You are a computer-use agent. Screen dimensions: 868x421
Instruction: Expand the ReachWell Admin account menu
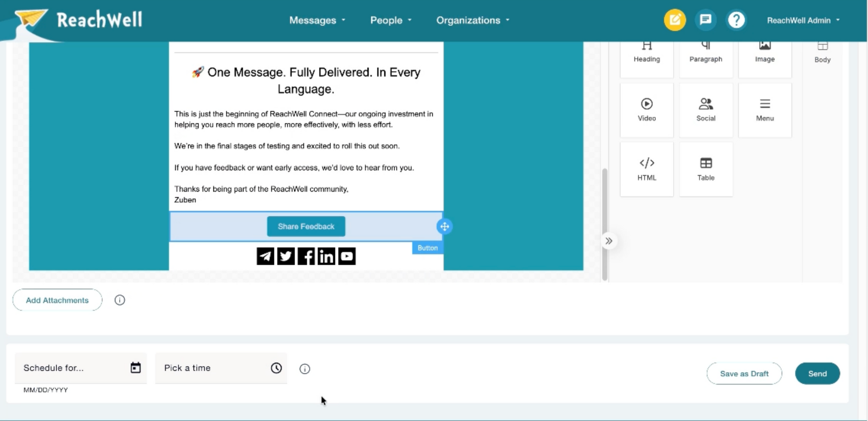click(x=803, y=20)
